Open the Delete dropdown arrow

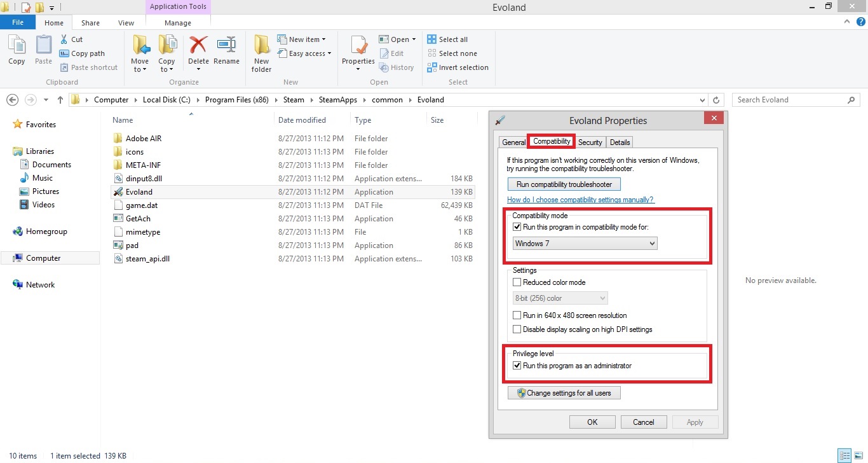click(x=198, y=69)
